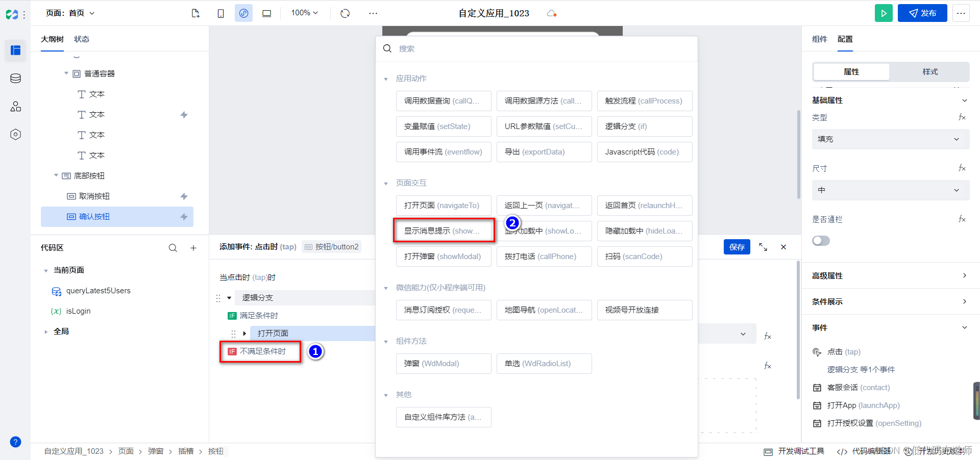Select the queryLatest5Users query item

click(x=98, y=291)
